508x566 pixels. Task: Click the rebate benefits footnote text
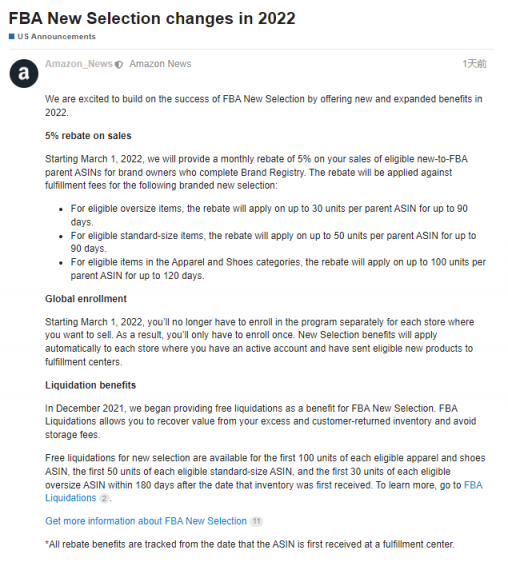coord(250,544)
